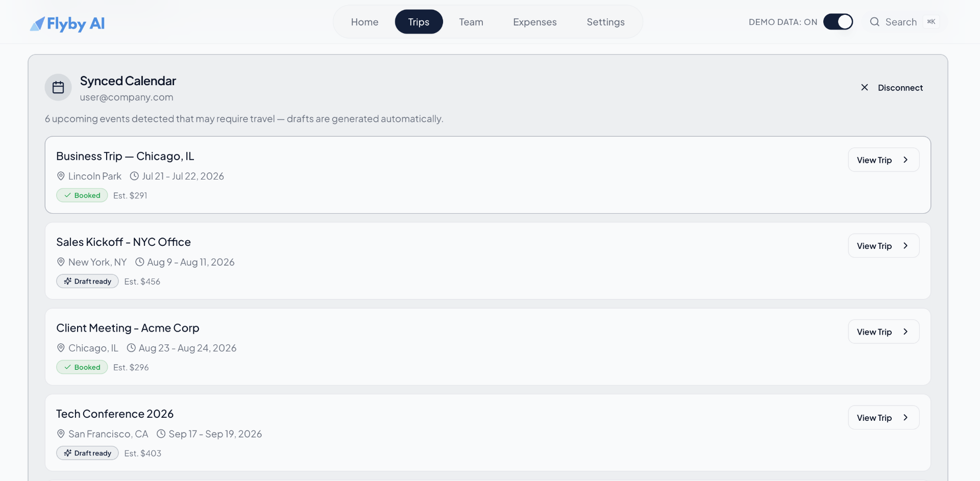
Task: Click the Est. $456 estimate
Action: click(x=142, y=282)
